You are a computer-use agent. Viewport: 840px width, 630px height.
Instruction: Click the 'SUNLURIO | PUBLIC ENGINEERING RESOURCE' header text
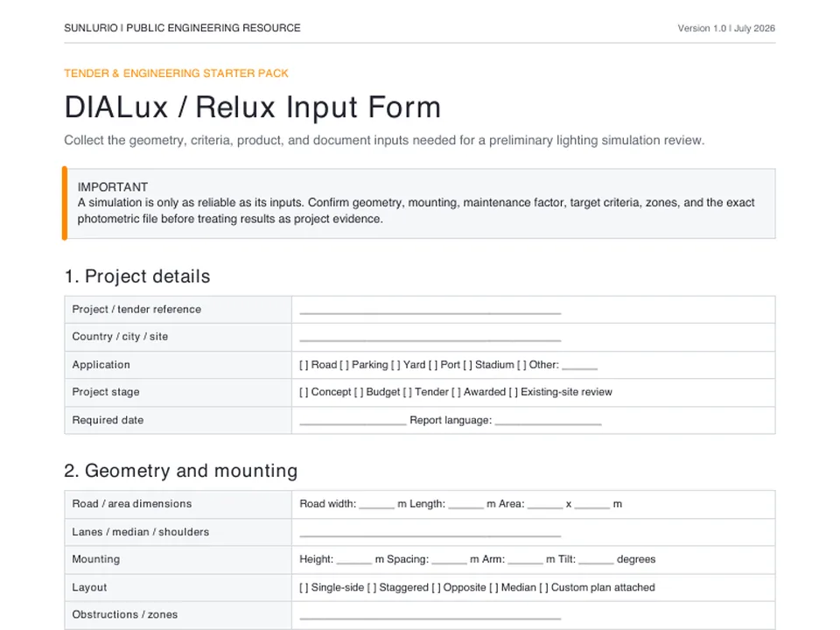pyautogui.click(x=182, y=28)
